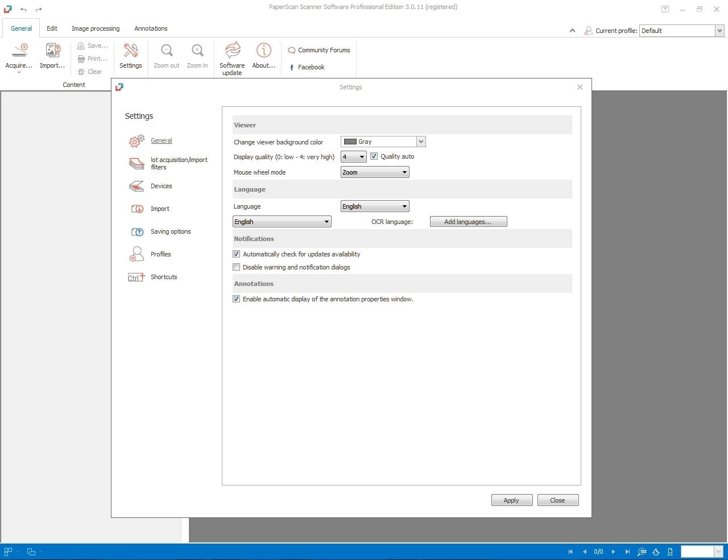Open the About dialog
This screenshot has height=560, width=728.
(x=263, y=56)
